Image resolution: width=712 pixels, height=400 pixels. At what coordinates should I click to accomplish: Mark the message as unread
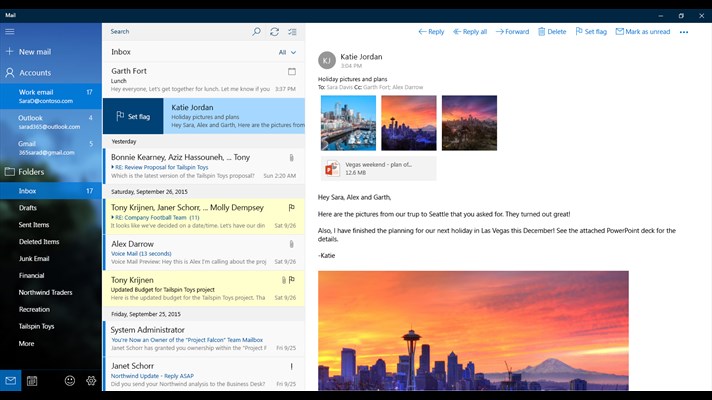643,31
